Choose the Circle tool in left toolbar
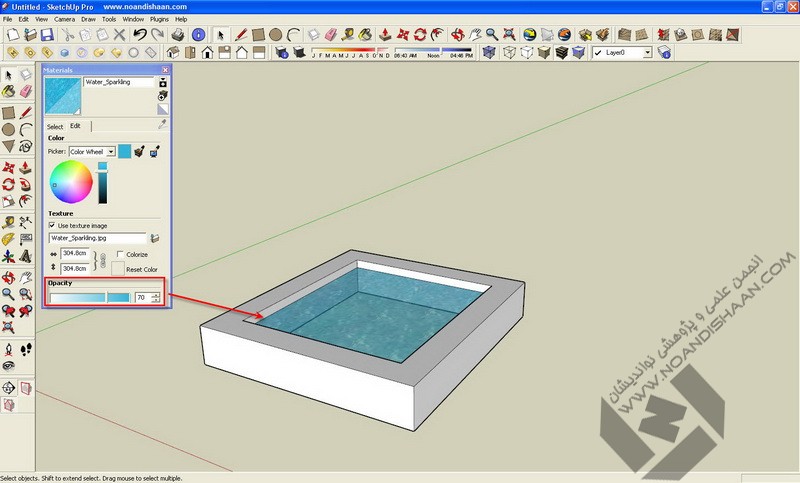 (9, 130)
